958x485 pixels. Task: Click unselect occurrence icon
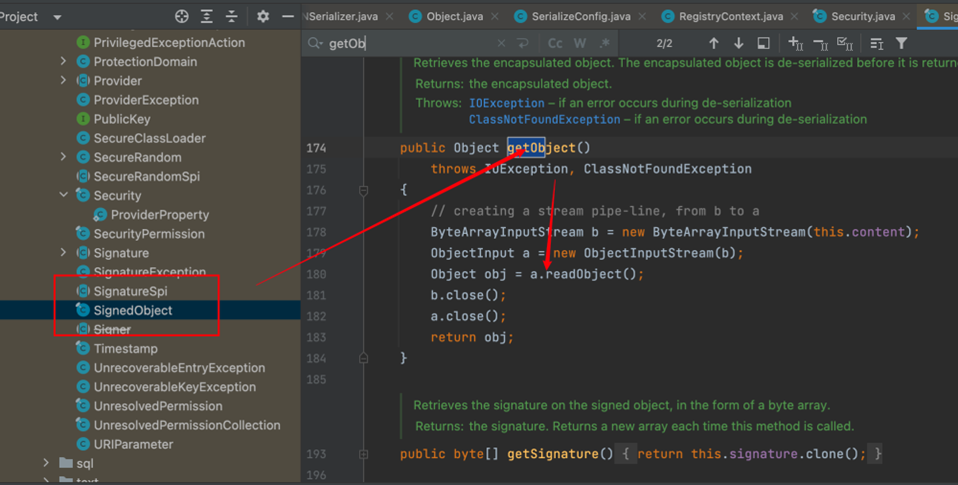click(x=821, y=43)
